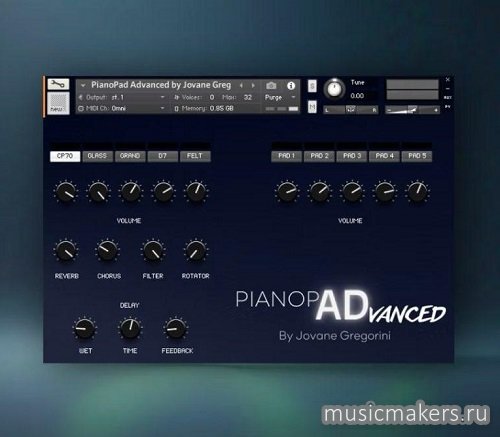Screen dimensions: 500x437
Task: Click the ROTATOR knob
Action: (196, 251)
